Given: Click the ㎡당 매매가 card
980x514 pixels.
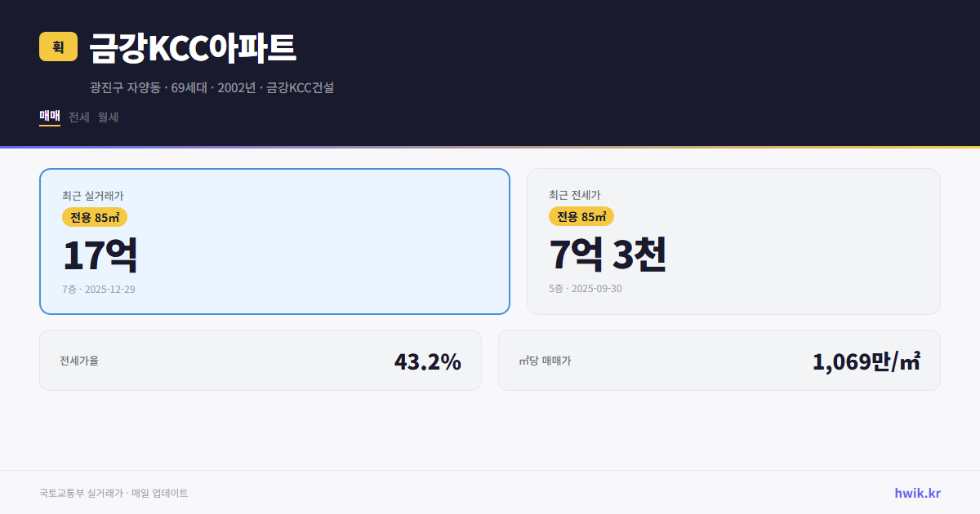Looking at the screenshot, I should click(719, 360).
